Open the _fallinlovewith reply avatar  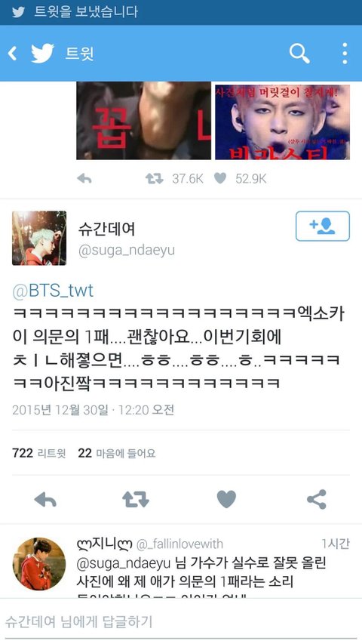click(39, 564)
